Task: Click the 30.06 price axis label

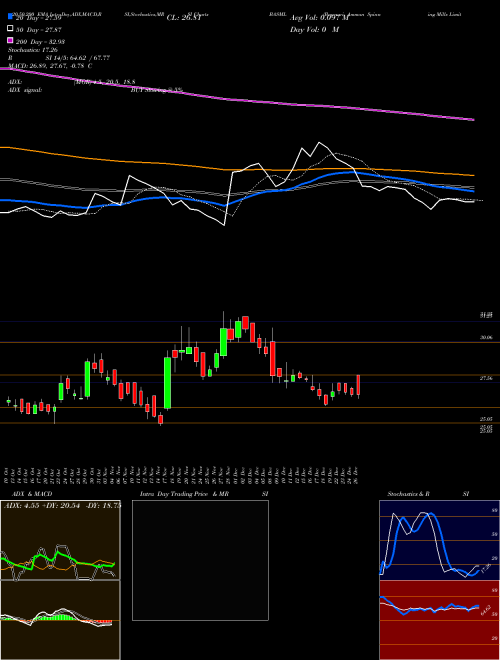Action: click(486, 337)
